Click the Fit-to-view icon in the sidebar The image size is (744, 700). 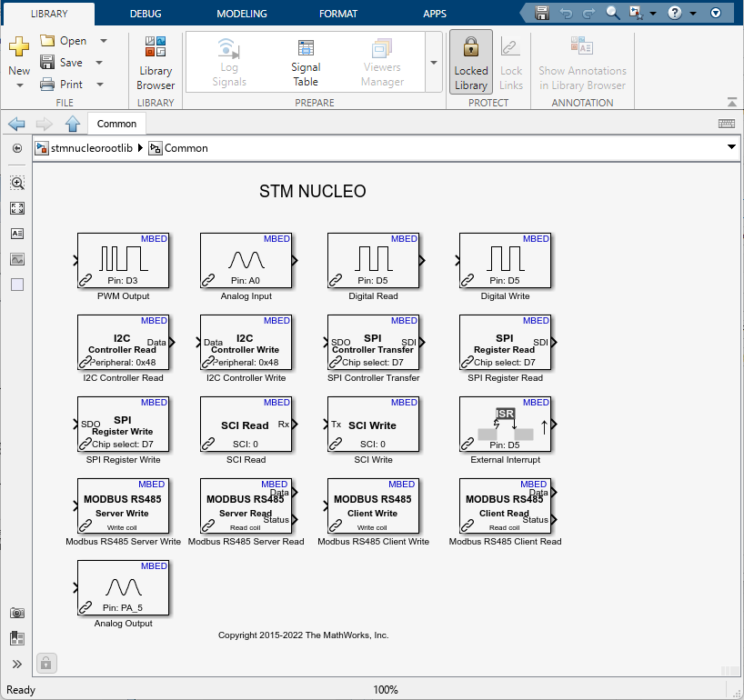click(17, 207)
